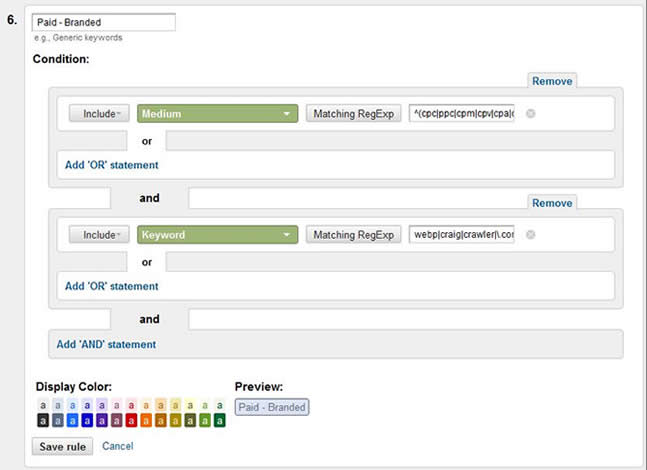Viewport: 647px width, 470px height.
Task: Open the Keyword dimension dropdown
Action: click(x=217, y=235)
